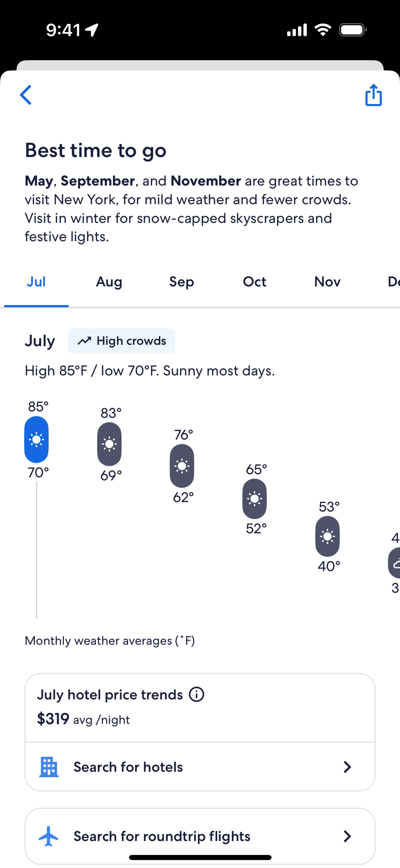Switch to the Aug tab

click(109, 282)
